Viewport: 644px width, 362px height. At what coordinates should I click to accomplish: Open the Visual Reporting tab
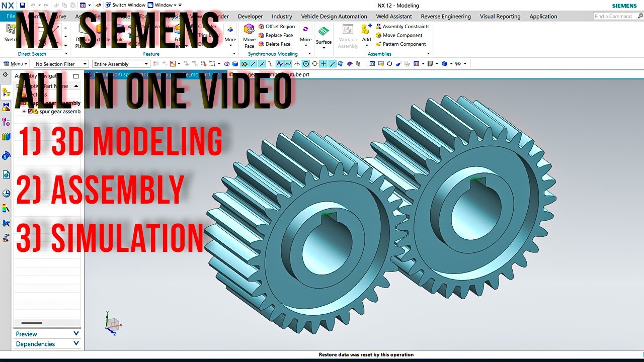pyautogui.click(x=500, y=17)
